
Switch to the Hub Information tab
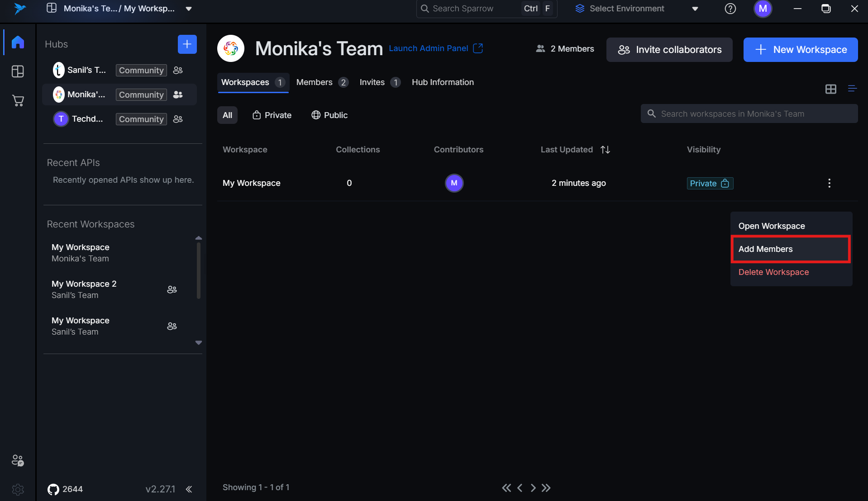pos(443,82)
